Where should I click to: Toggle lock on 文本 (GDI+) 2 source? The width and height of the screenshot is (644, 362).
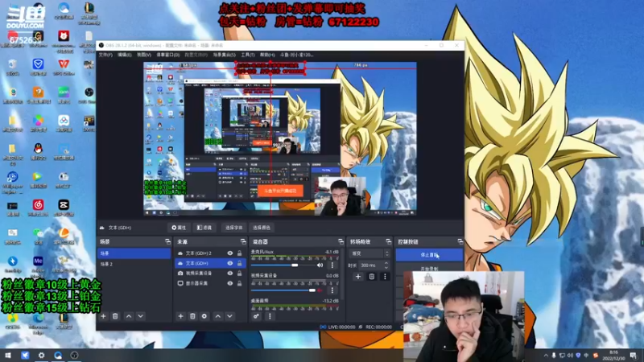tap(239, 253)
